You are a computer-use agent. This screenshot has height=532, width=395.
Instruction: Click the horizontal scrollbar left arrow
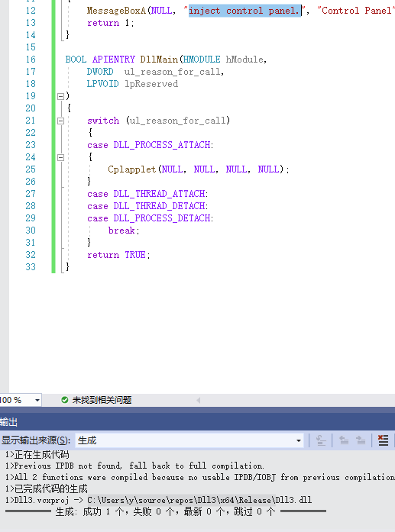point(198,401)
